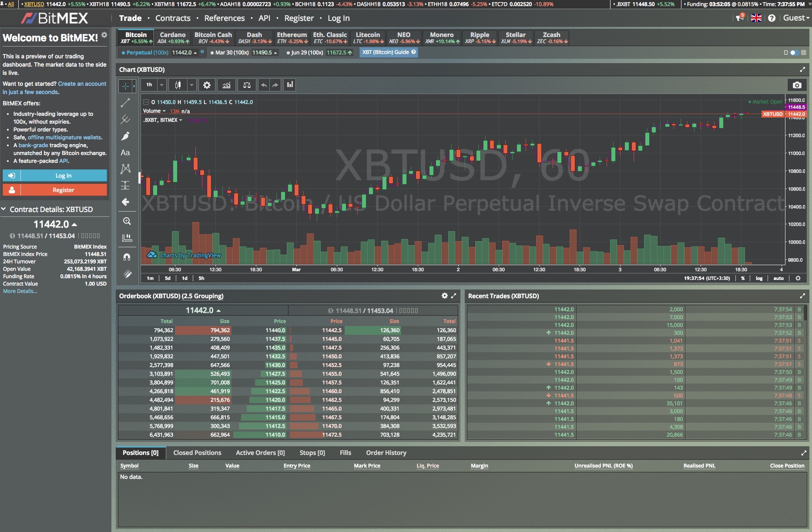Switch to the Order History tab
This screenshot has height=532, width=812.
click(386, 453)
